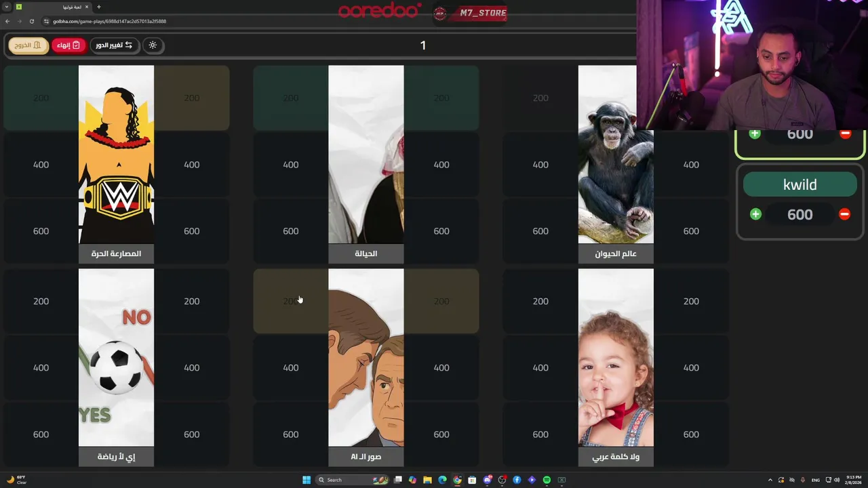This screenshot has width=868, height=488.
Task: Open the عالم الحيوان chimpanzee category image
Action: (616, 155)
